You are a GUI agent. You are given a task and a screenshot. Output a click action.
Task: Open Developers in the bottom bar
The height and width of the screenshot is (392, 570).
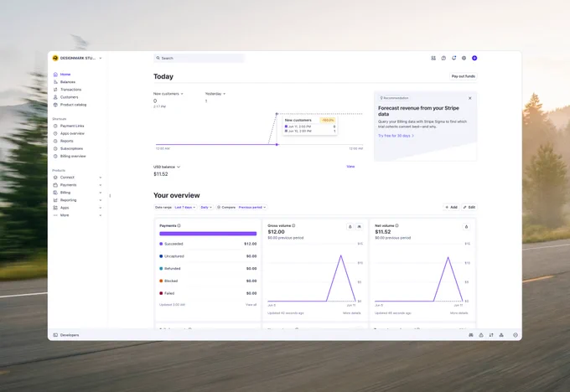(66, 335)
